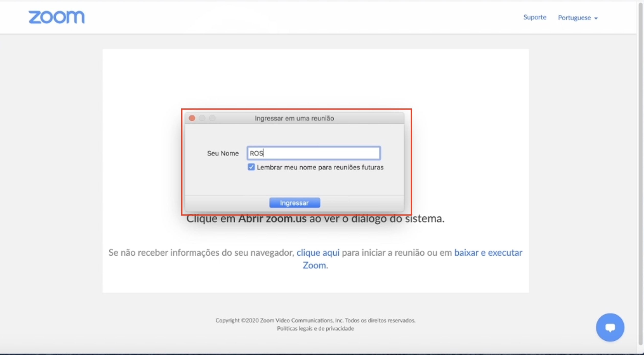Click the blue Ingressar button

tap(295, 203)
